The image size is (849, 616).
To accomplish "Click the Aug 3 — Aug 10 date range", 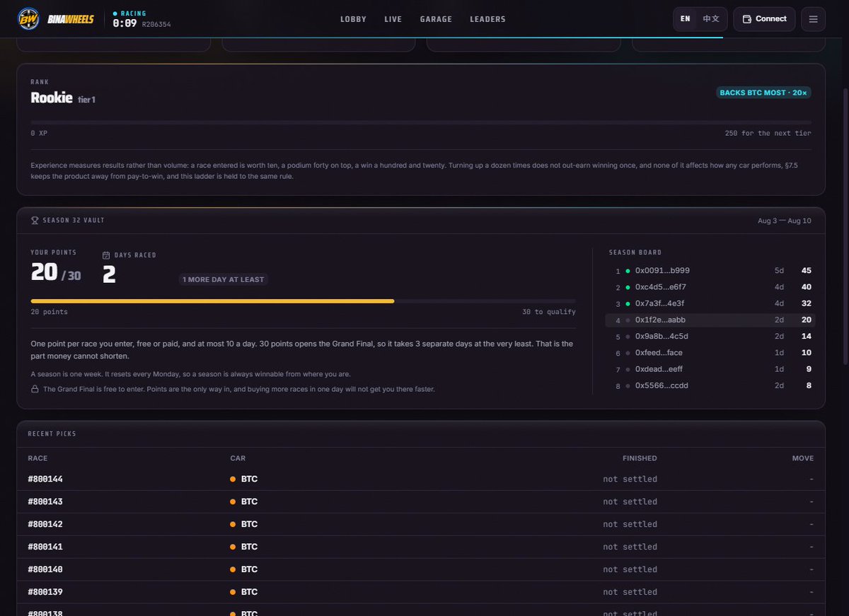I will [785, 221].
